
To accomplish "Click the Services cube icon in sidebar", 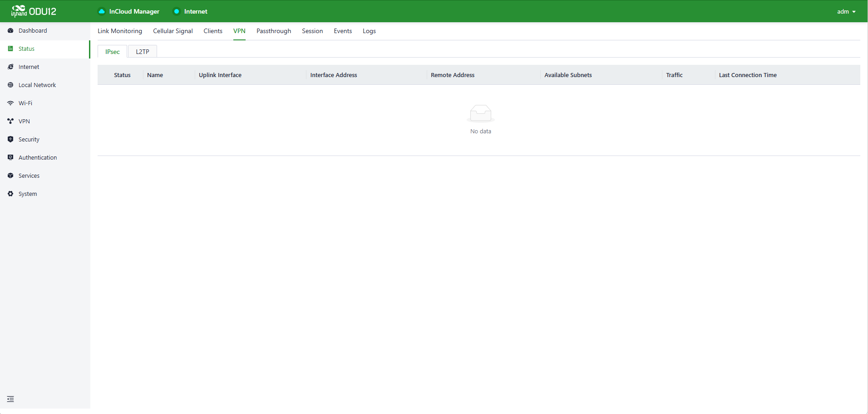I will (10, 176).
